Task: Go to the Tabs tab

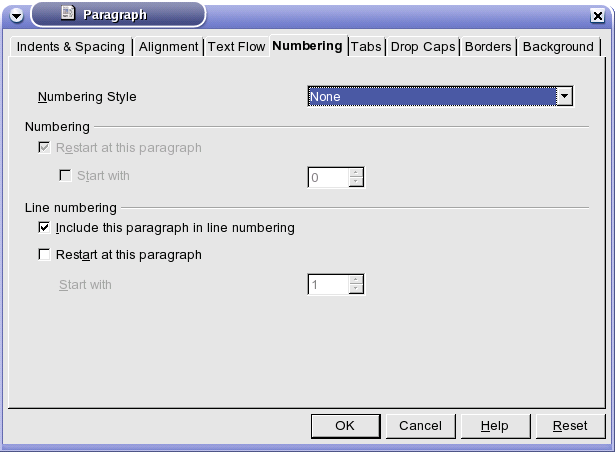Action: pyautogui.click(x=366, y=47)
